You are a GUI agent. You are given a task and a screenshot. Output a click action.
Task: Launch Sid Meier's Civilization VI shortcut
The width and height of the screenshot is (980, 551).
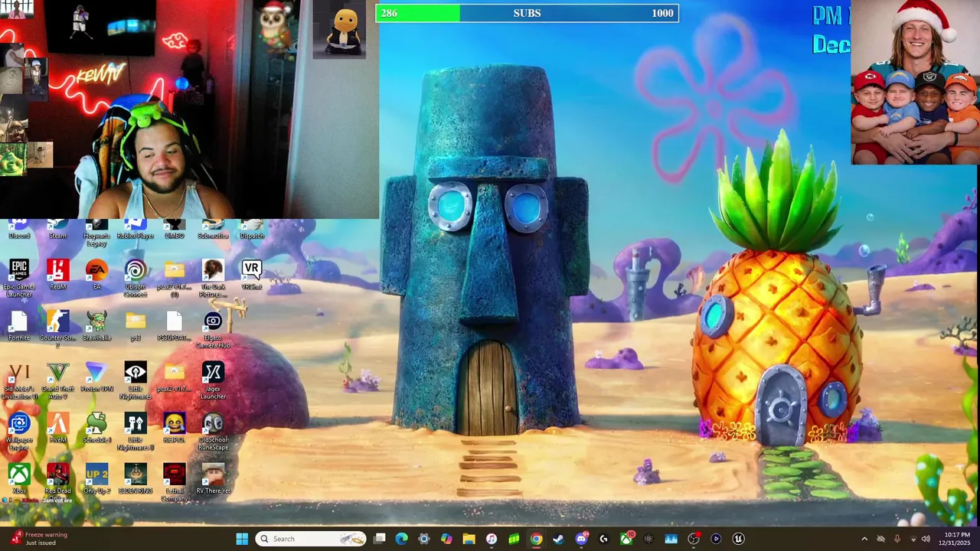[19, 381]
